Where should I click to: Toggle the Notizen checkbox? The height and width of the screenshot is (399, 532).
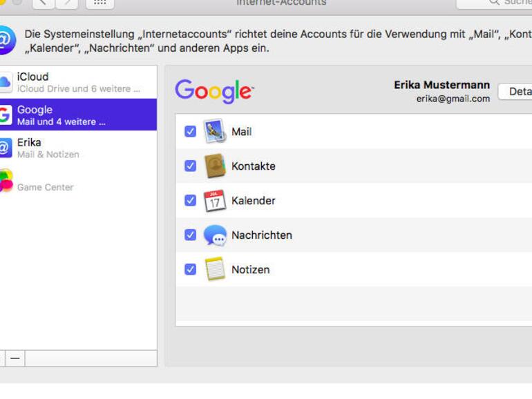[190, 269]
